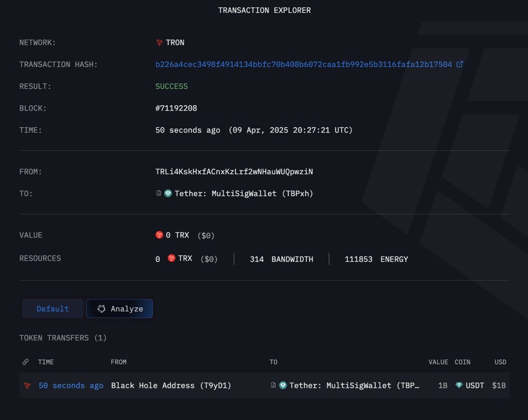Open the transaction hash link
Viewport: 528px width, 420px height.
click(x=304, y=64)
